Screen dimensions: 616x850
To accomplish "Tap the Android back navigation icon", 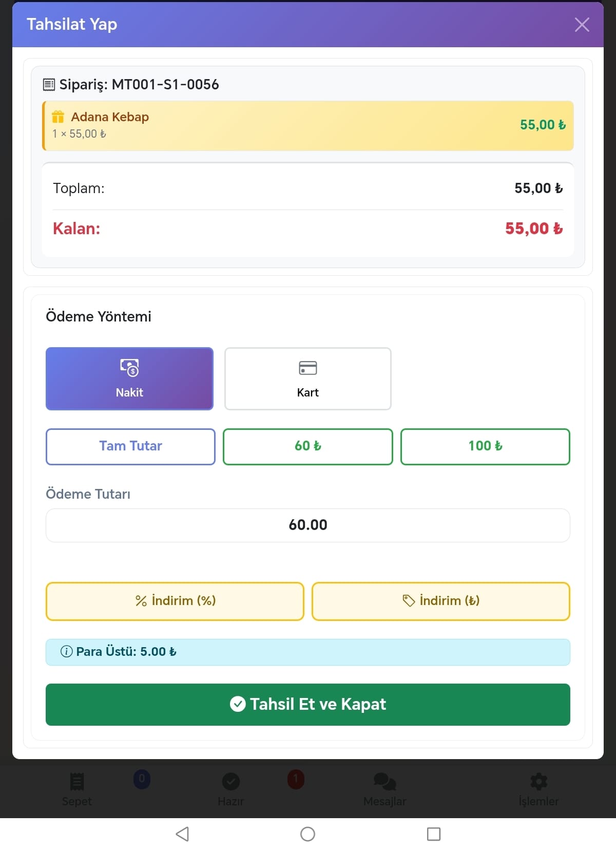I will 182,834.
